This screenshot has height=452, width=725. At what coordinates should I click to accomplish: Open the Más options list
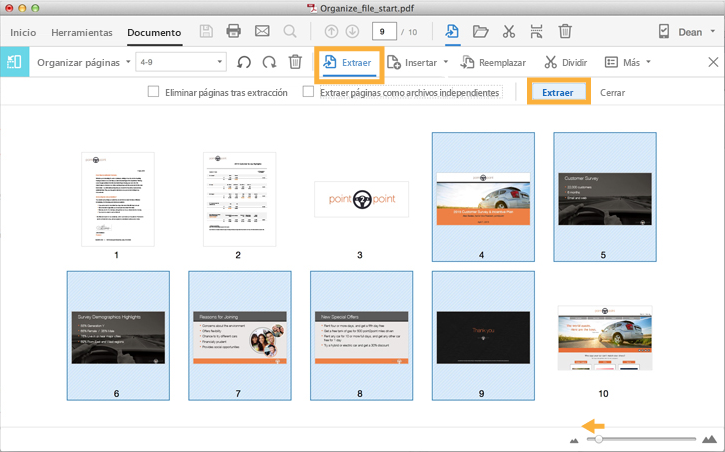(627, 62)
